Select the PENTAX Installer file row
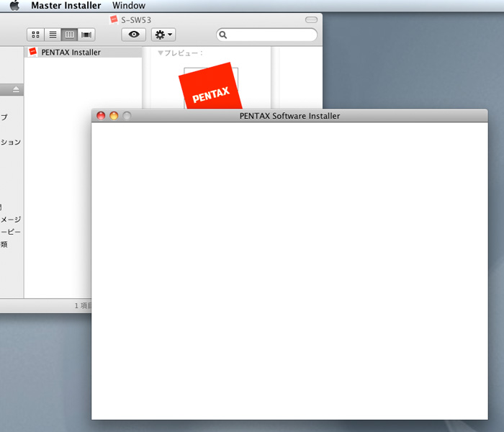The width and height of the screenshot is (504, 432). point(84,52)
